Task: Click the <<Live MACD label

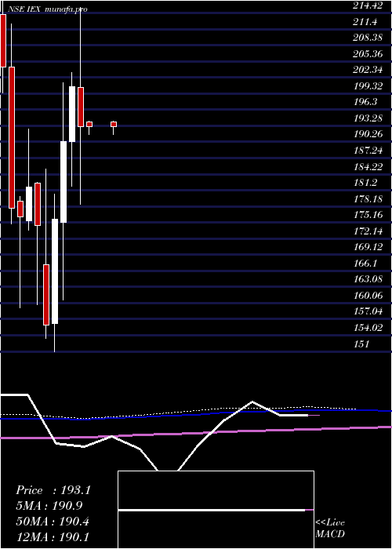Action: pyautogui.click(x=330, y=529)
